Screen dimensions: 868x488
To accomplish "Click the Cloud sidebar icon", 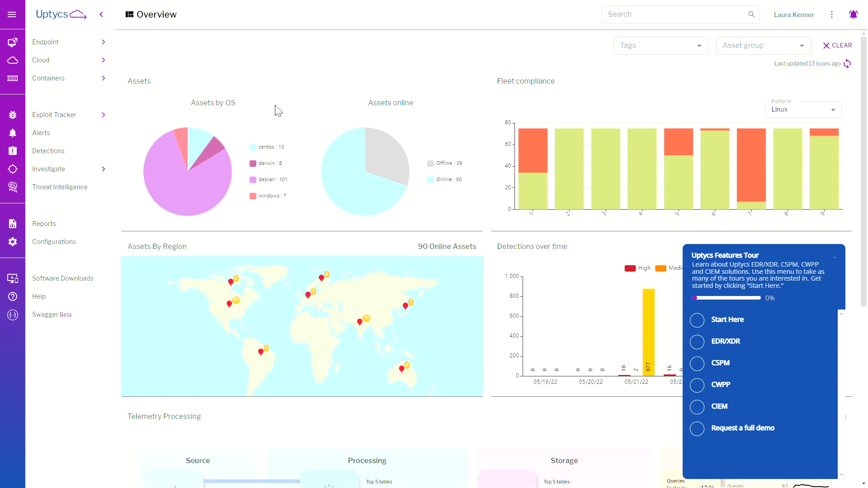I will (13, 60).
